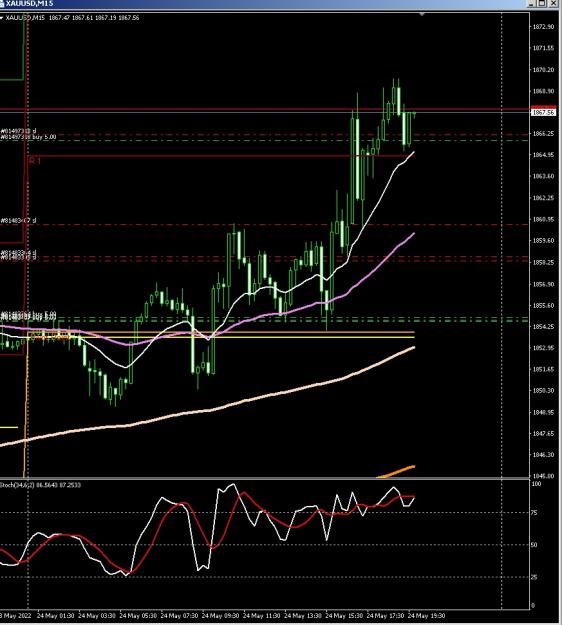Image resolution: width=562 pixels, height=625 pixels.
Task: Minimize the XAUUSD,M15 chart window
Action: coord(532,3)
